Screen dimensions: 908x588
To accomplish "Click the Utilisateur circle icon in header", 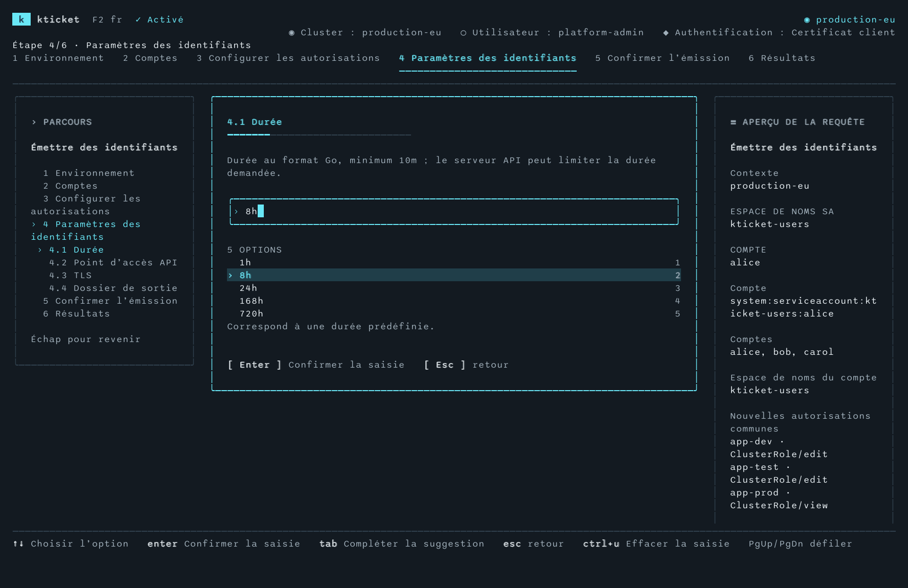I will (x=463, y=33).
